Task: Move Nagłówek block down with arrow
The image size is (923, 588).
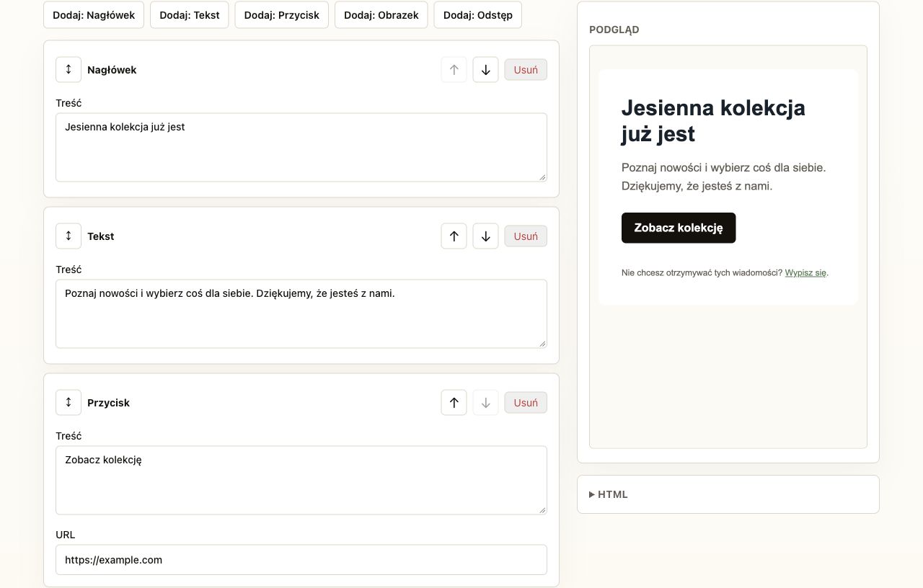Action: click(485, 70)
